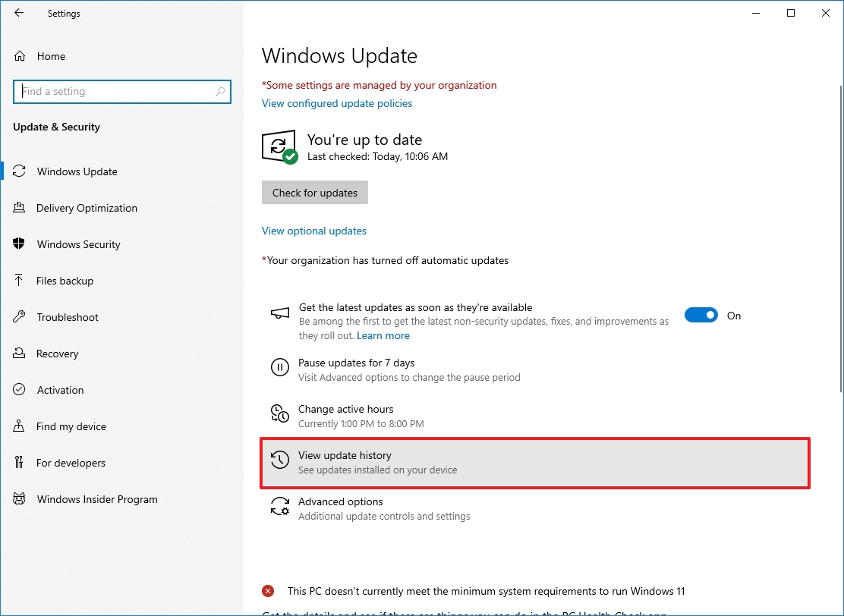
Task: Click the Windows Insider Program cat icon
Action: (x=19, y=498)
